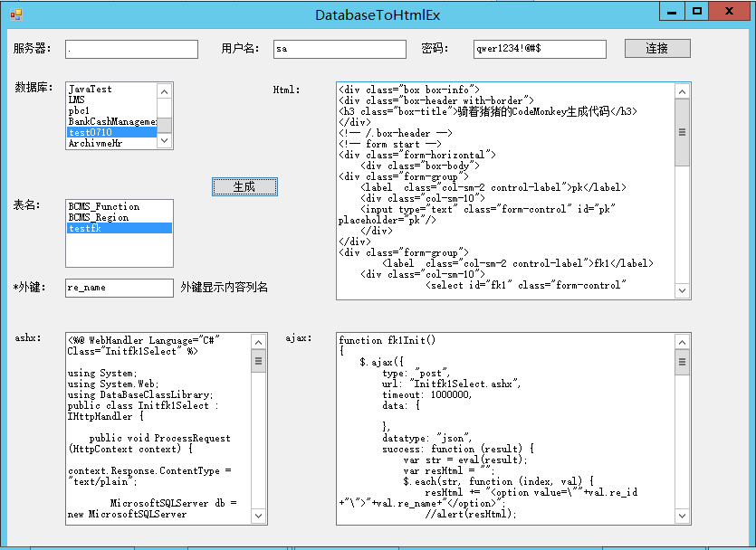Click inside the Html code text area
Viewport: 756px width, 550px height.
click(x=505, y=191)
